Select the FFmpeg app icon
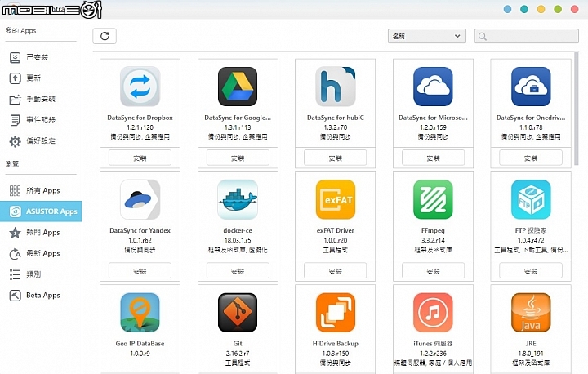The image size is (588, 374). (x=433, y=199)
